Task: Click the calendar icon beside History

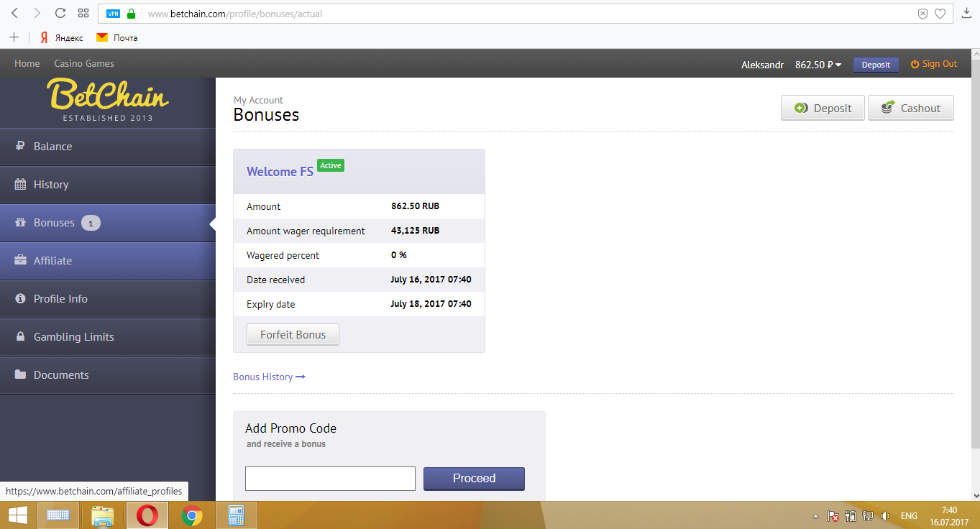Action: pos(20,184)
